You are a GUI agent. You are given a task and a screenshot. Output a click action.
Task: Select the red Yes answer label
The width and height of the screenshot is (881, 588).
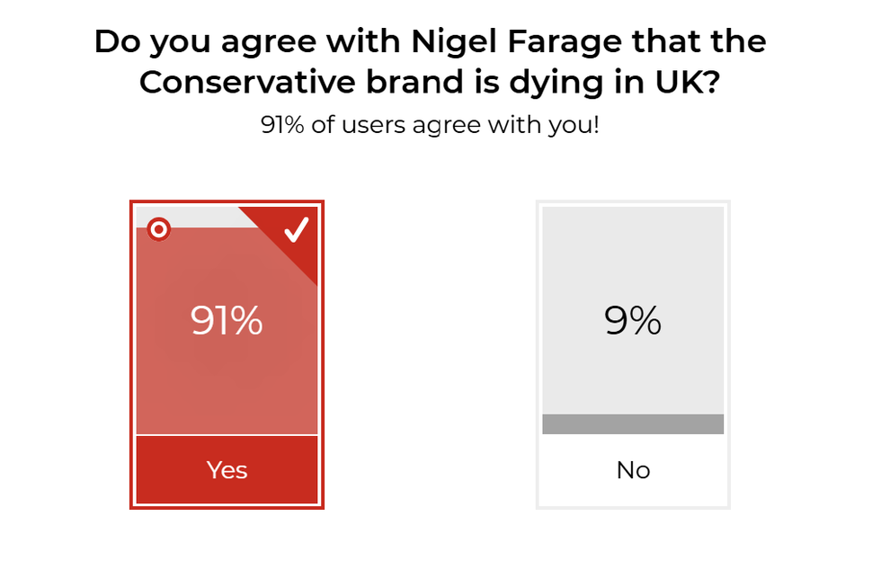[227, 470]
